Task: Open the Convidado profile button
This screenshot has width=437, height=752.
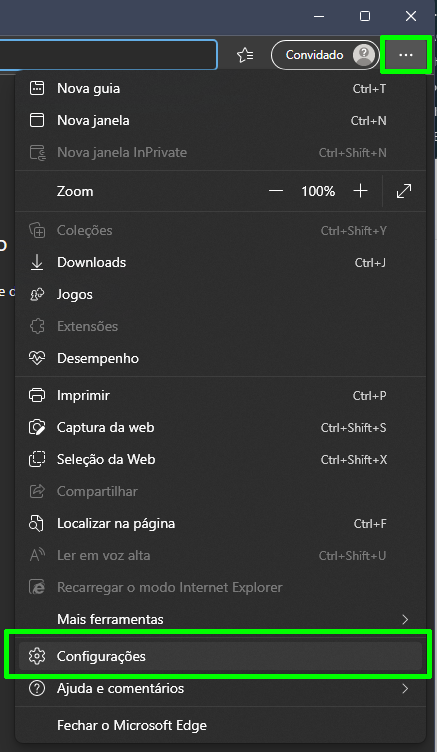Action: point(325,55)
